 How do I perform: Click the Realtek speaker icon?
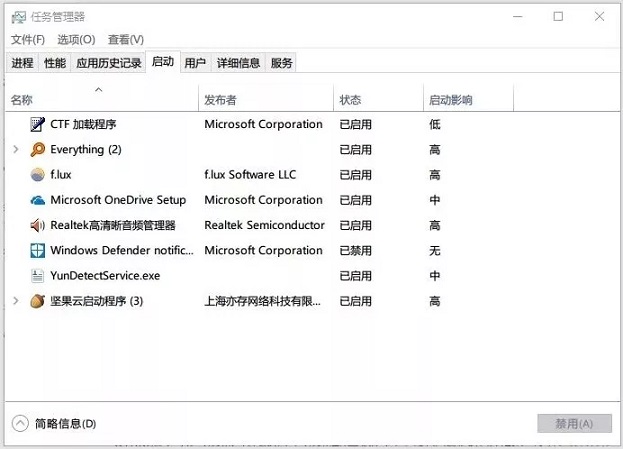[x=38, y=225]
